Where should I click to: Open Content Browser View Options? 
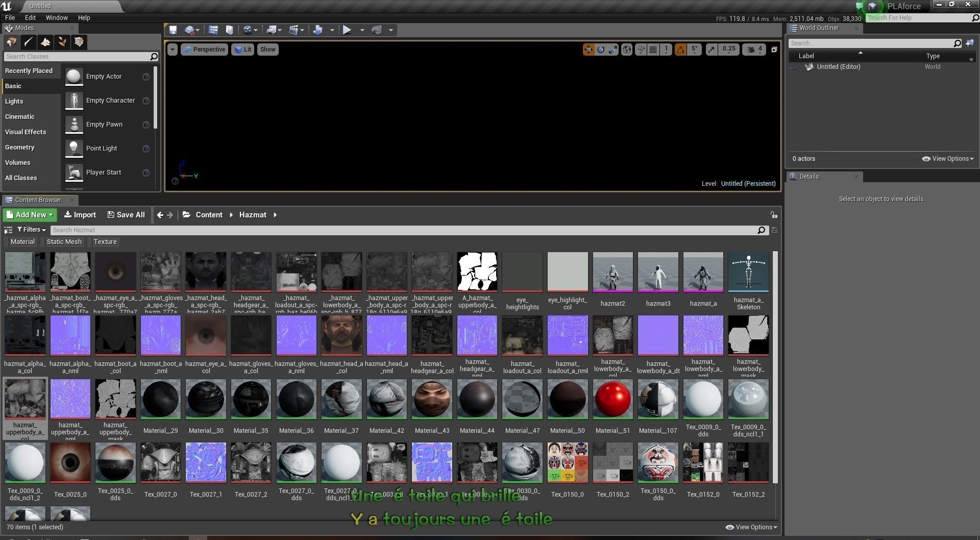click(x=751, y=527)
